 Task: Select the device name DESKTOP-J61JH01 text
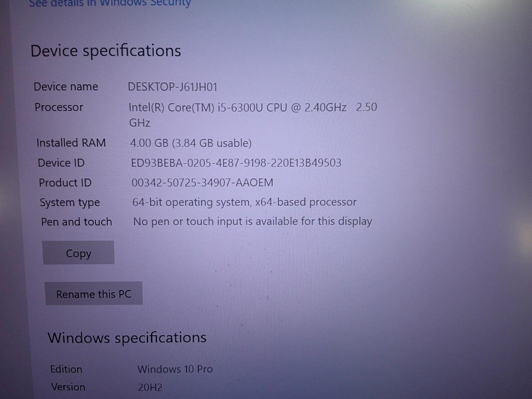(x=172, y=87)
